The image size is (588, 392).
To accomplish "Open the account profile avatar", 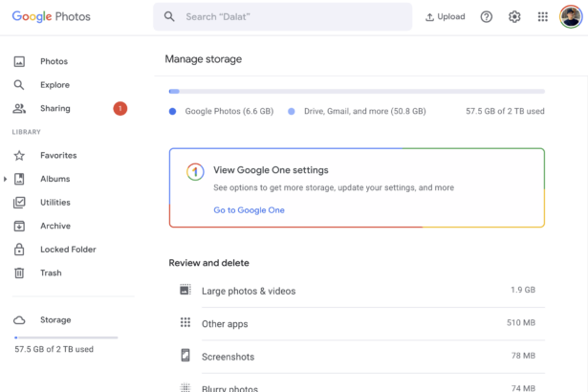I will (x=571, y=16).
